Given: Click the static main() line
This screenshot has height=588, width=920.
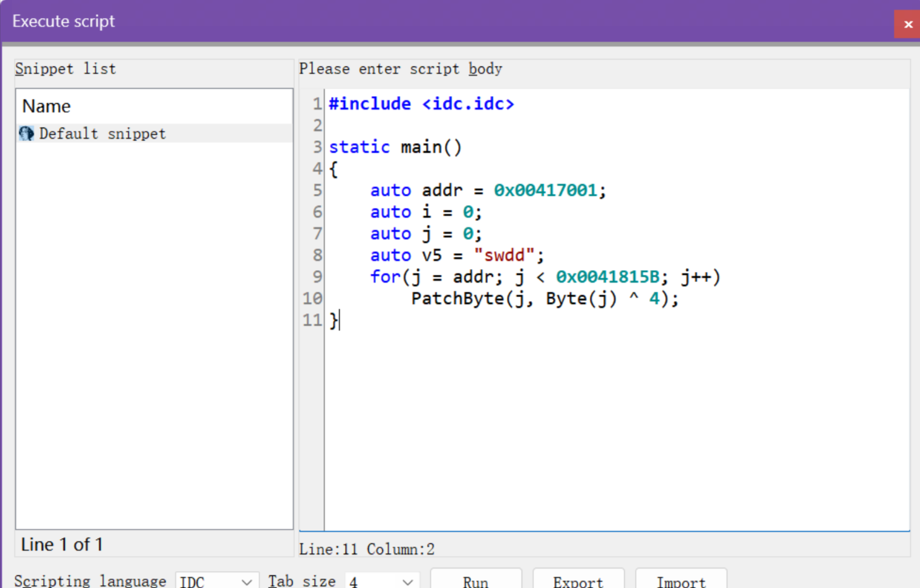Looking at the screenshot, I should coord(395,147).
